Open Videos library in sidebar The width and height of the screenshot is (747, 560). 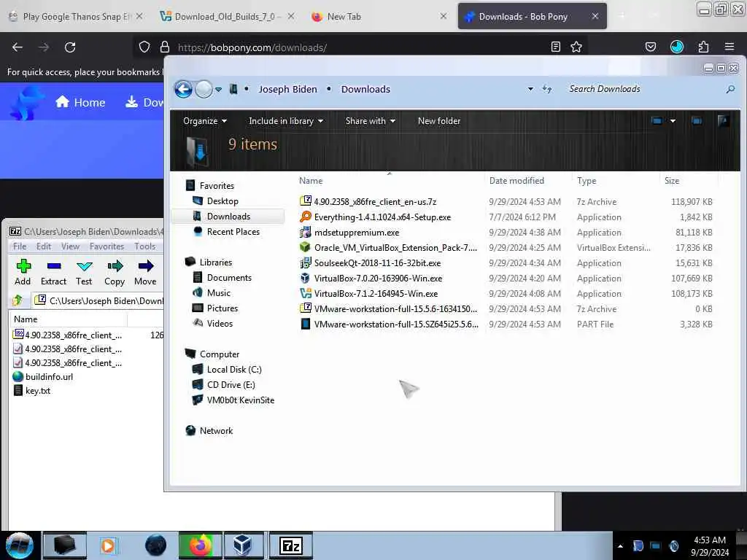coord(220,323)
